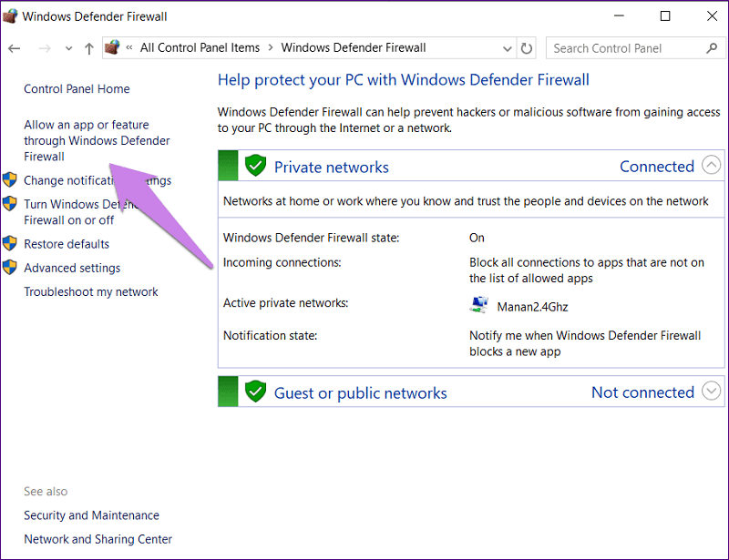
Task: Select All Control Panel Items in the breadcrumb
Action: point(200,47)
